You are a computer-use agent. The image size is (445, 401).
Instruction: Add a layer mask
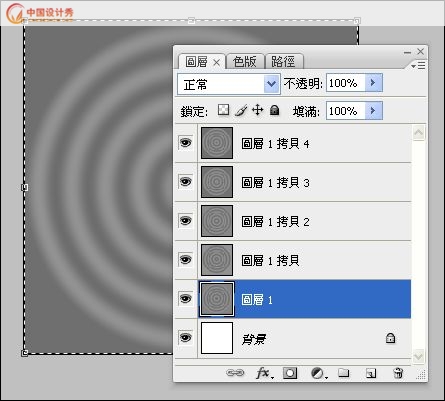click(x=290, y=373)
